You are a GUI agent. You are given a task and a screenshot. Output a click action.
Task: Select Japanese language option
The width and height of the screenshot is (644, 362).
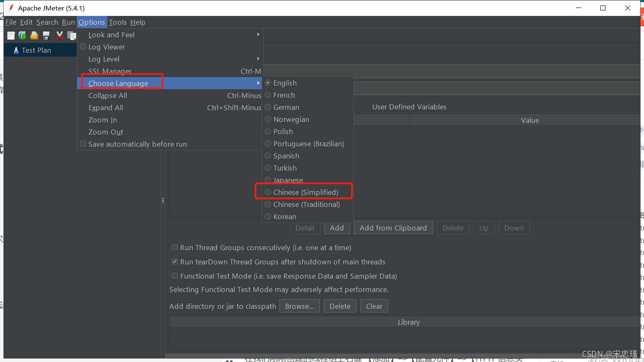coord(308,180)
